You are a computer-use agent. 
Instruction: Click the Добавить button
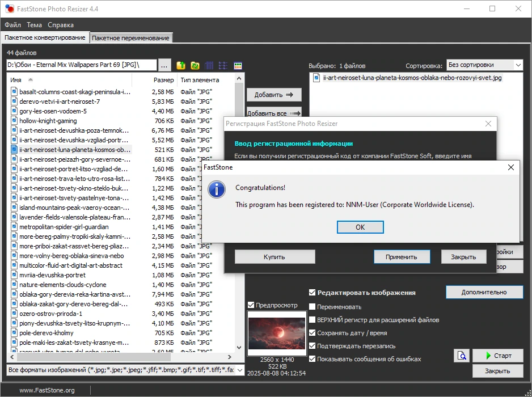[274, 95]
